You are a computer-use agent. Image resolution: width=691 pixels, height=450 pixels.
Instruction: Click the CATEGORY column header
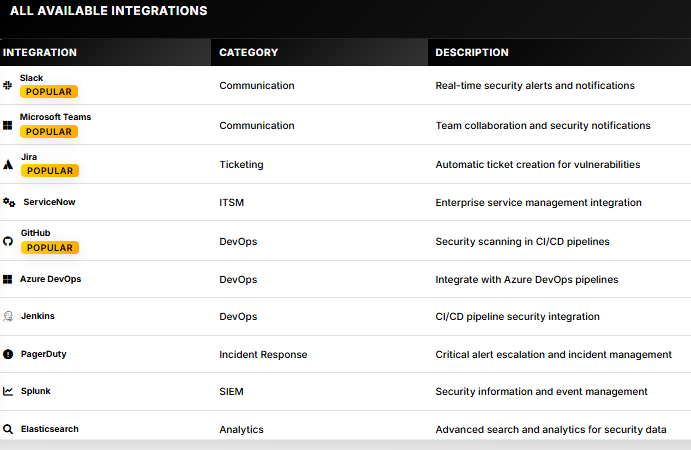point(249,52)
